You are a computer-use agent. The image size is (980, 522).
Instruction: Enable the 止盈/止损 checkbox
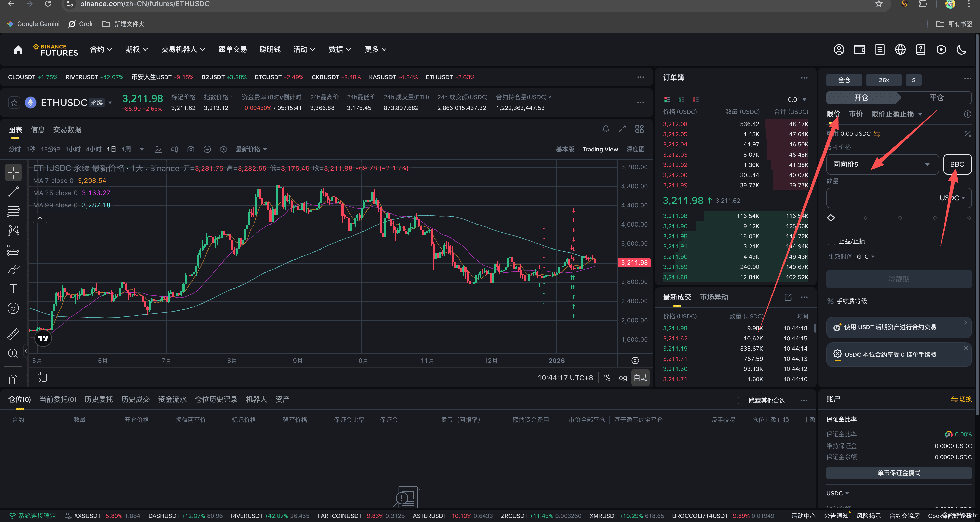[x=831, y=241]
